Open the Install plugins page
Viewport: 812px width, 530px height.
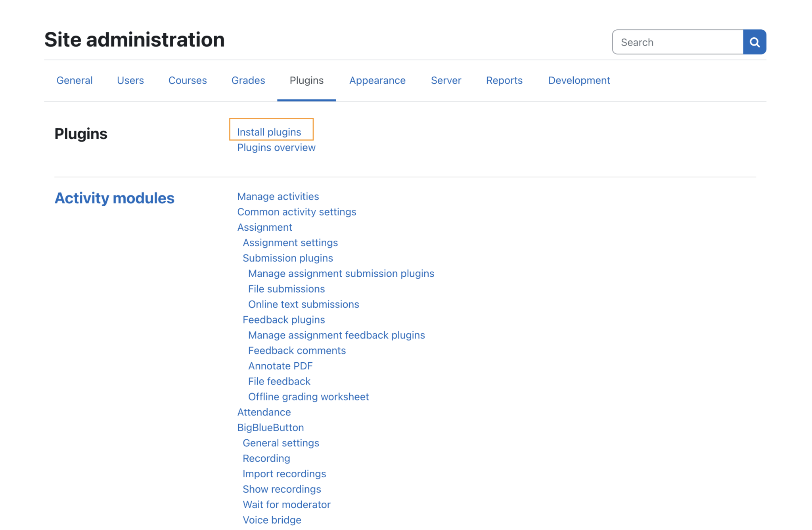(x=269, y=132)
